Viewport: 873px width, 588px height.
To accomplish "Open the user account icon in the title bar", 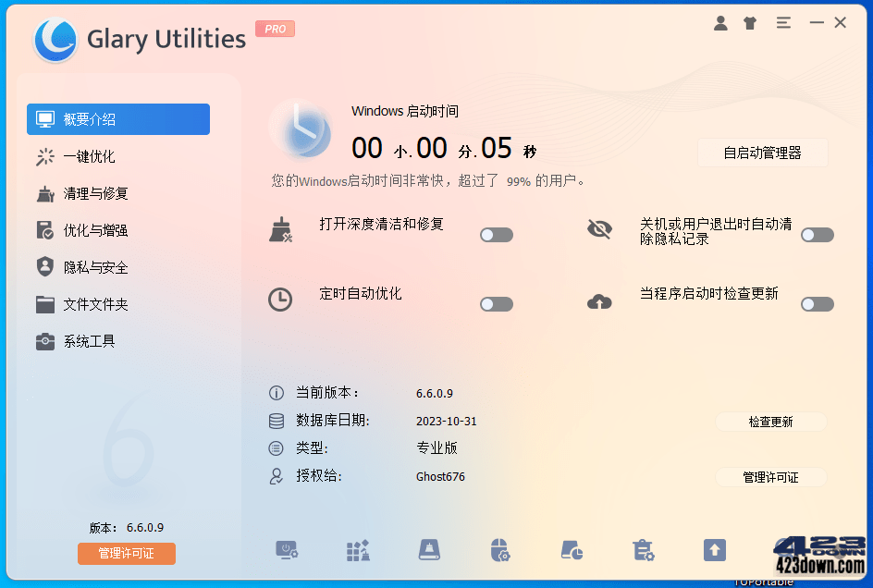I will point(720,22).
